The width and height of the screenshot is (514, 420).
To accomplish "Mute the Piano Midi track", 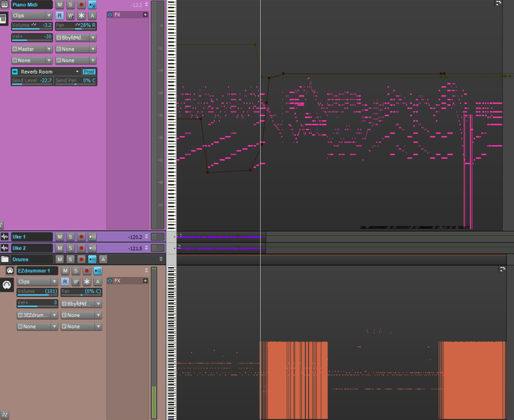I will tap(60, 5).
